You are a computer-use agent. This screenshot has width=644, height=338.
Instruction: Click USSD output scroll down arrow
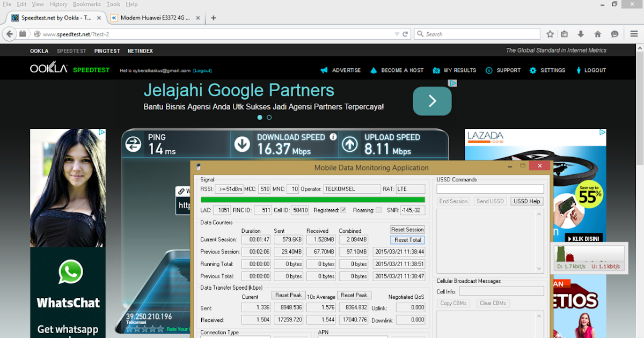click(x=539, y=269)
